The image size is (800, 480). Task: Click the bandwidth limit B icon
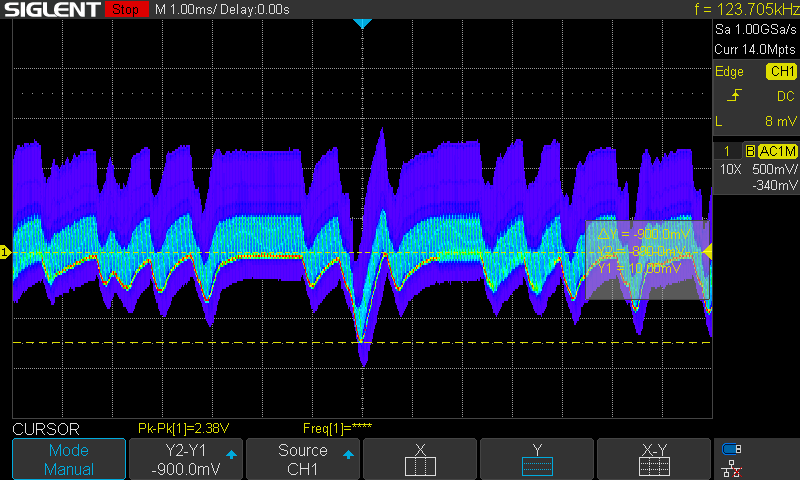tap(749, 150)
